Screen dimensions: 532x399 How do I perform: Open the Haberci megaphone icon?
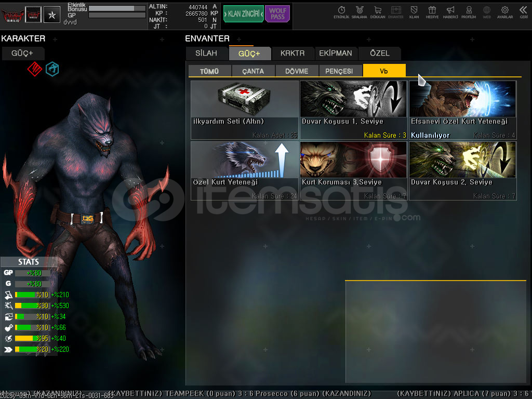[x=450, y=12]
